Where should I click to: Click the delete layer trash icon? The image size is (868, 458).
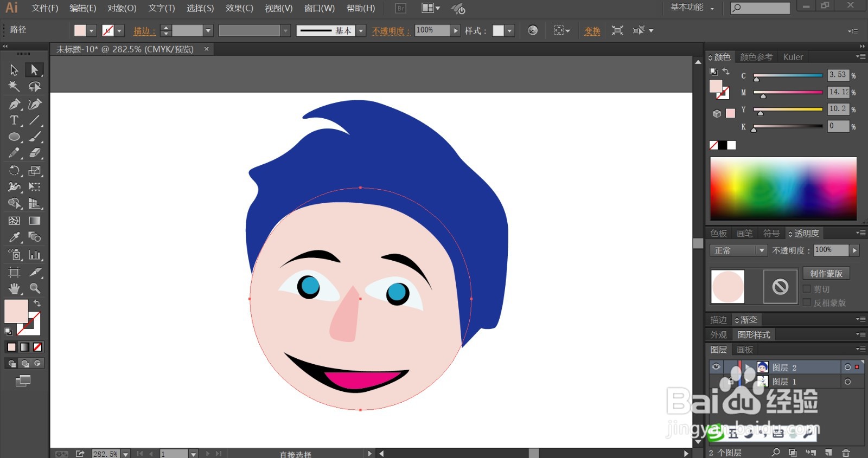(845, 453)
